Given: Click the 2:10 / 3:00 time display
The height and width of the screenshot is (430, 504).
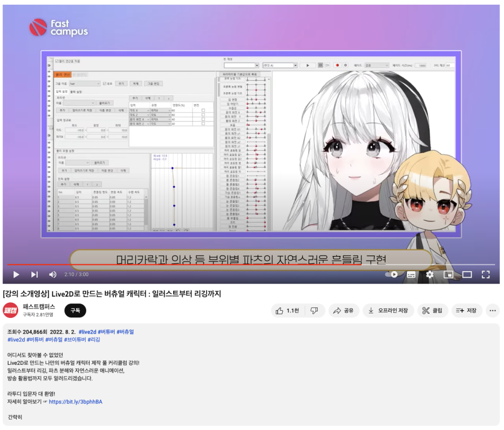Looking at the screenshot, I should tap(76, 275).
